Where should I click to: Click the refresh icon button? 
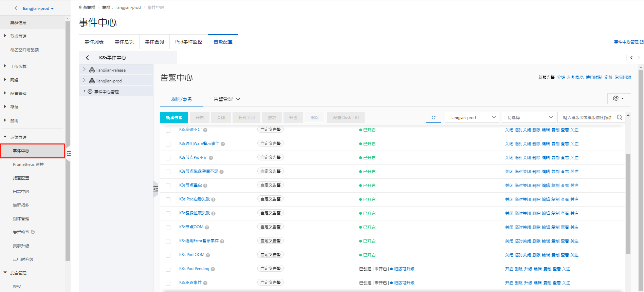tap(433, 117)
